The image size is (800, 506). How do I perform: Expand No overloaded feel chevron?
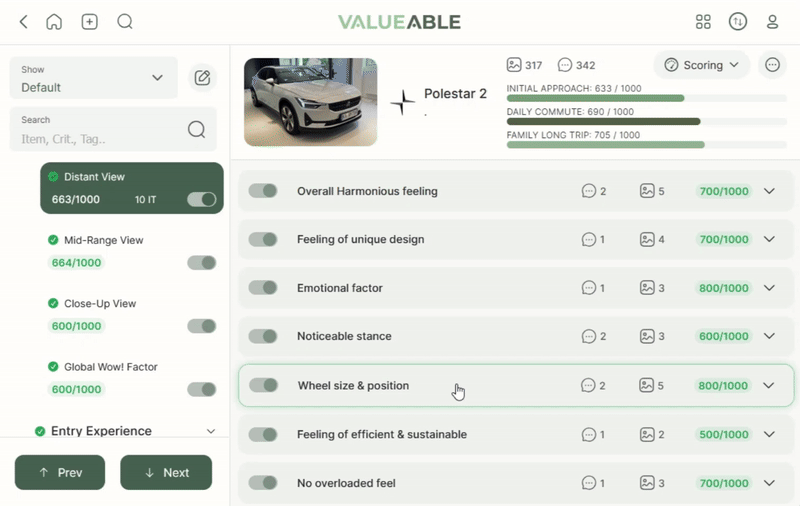[x=769, y=483]
